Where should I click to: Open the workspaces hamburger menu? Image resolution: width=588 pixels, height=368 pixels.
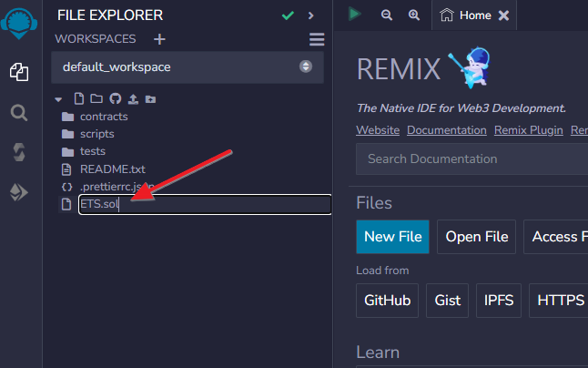point(317,39)
